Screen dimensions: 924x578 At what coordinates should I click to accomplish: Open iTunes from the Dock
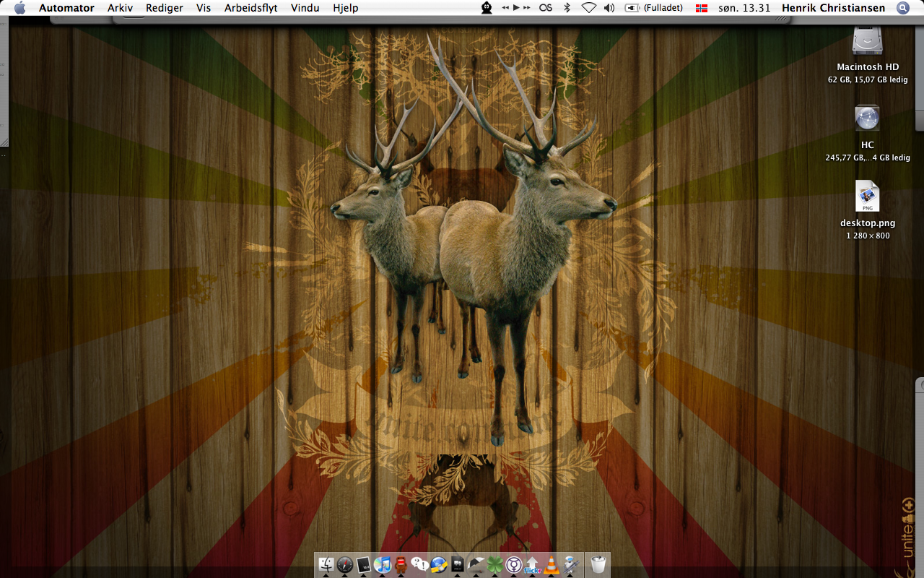(x=383, y=564)
